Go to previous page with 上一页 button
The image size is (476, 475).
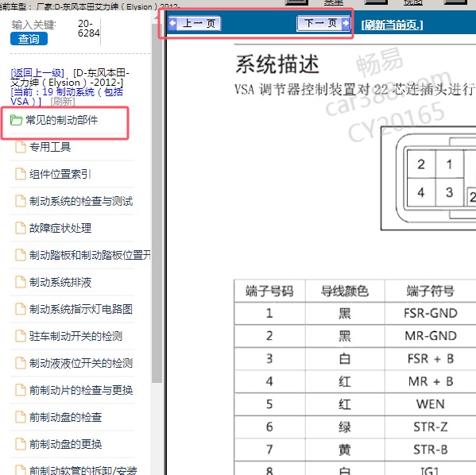point(194,23)
